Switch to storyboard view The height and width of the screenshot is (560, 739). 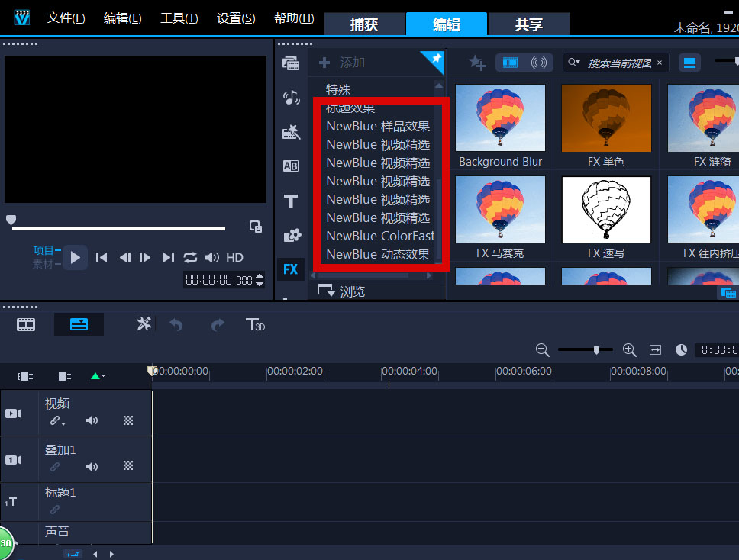26,324
